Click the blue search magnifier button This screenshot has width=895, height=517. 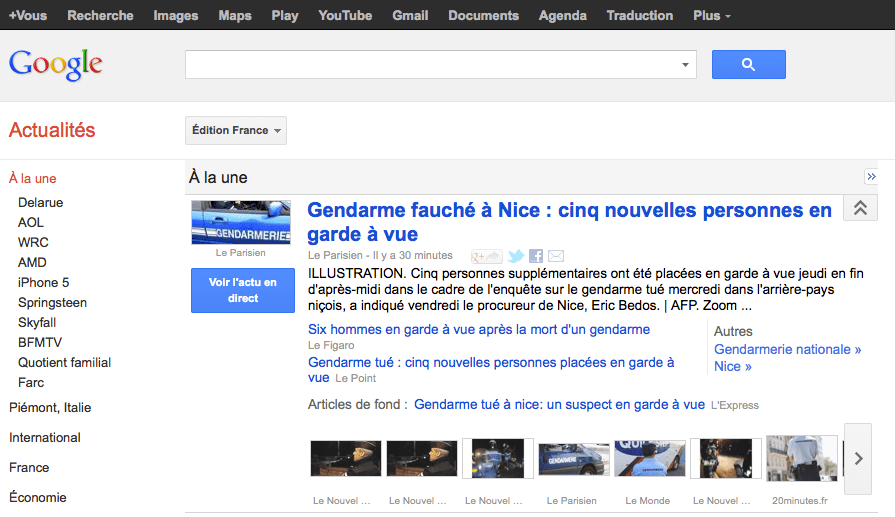coord(748,65)
